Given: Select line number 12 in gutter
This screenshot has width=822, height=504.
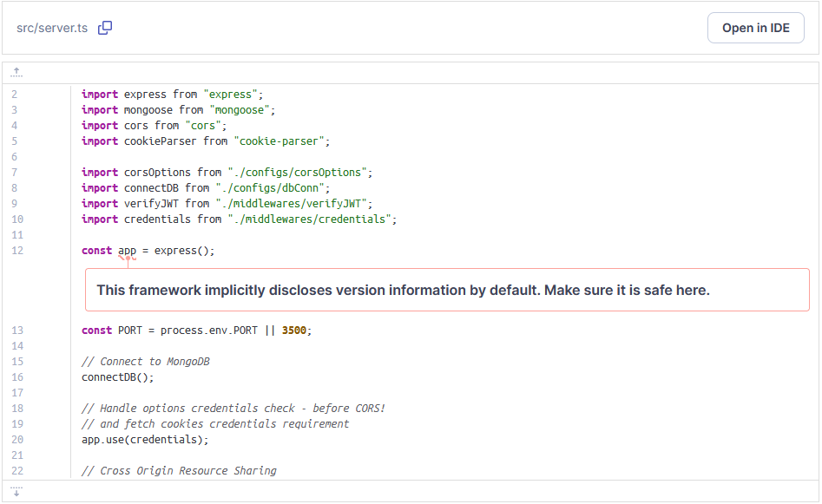Looking at the screenshot, I should pos(18,251).
